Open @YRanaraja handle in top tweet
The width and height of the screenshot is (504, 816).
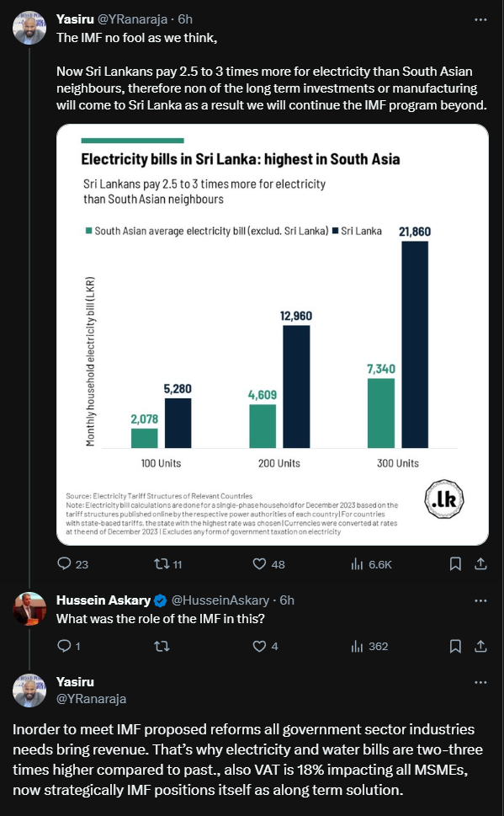coord(133,19)
